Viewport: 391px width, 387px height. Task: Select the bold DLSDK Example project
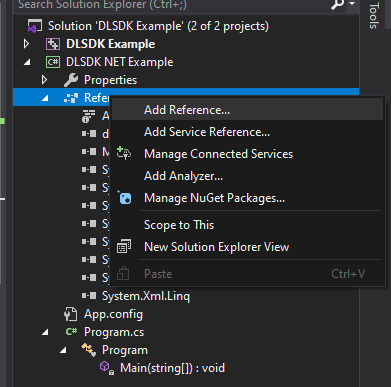click(x=110, y=44)
